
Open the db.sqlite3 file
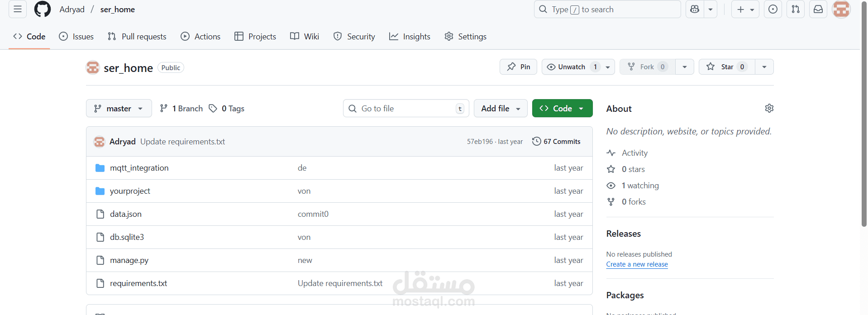pos(127,237)
